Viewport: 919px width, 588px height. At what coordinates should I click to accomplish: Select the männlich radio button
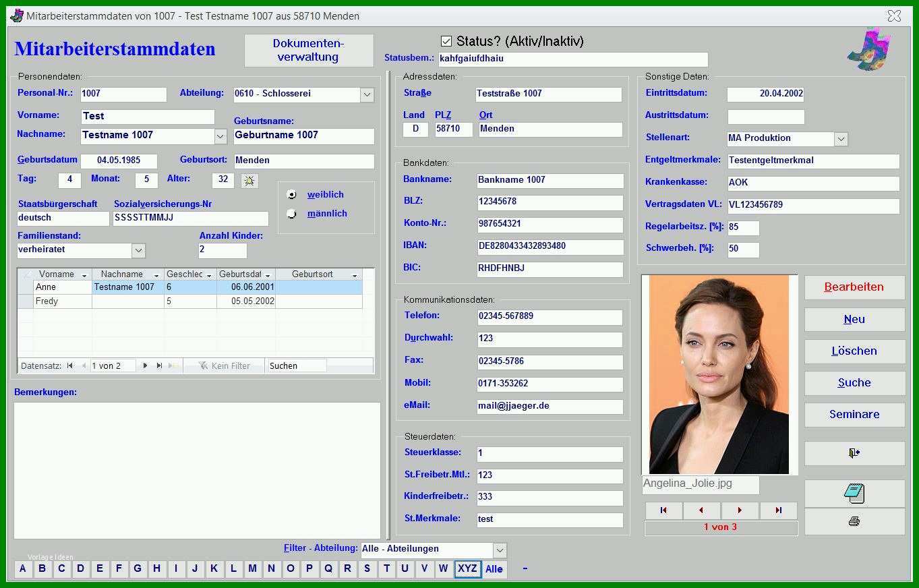(x=292, y=214)
